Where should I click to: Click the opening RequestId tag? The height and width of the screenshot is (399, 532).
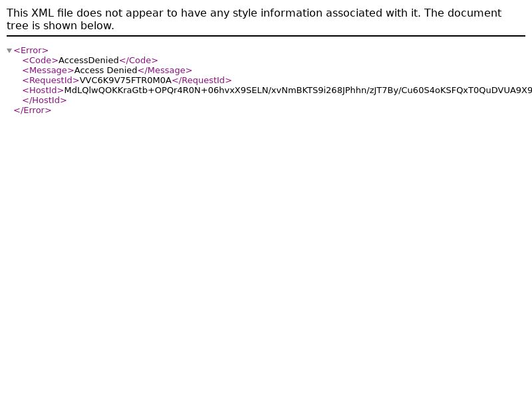click(x=51, y=80)
